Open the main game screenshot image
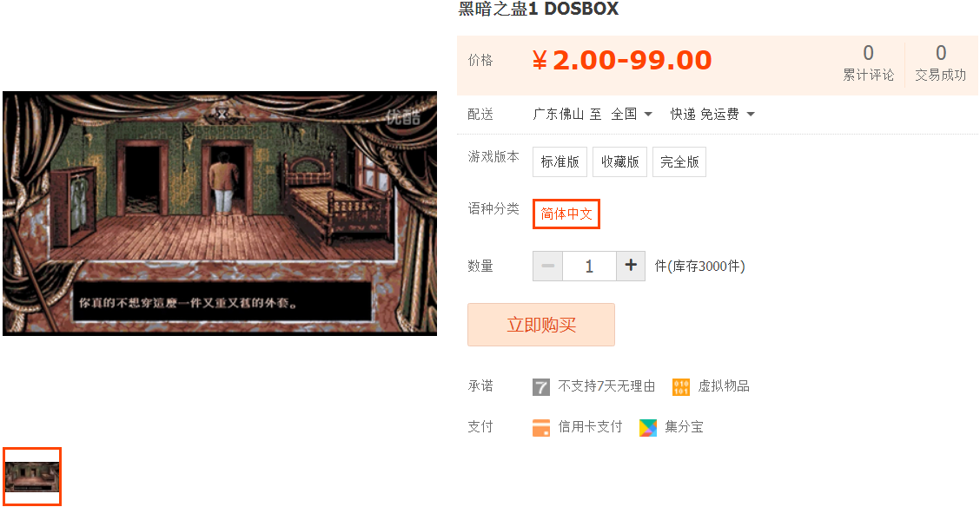Viewport: 980px width, 507px height. (x=220, y=214)
